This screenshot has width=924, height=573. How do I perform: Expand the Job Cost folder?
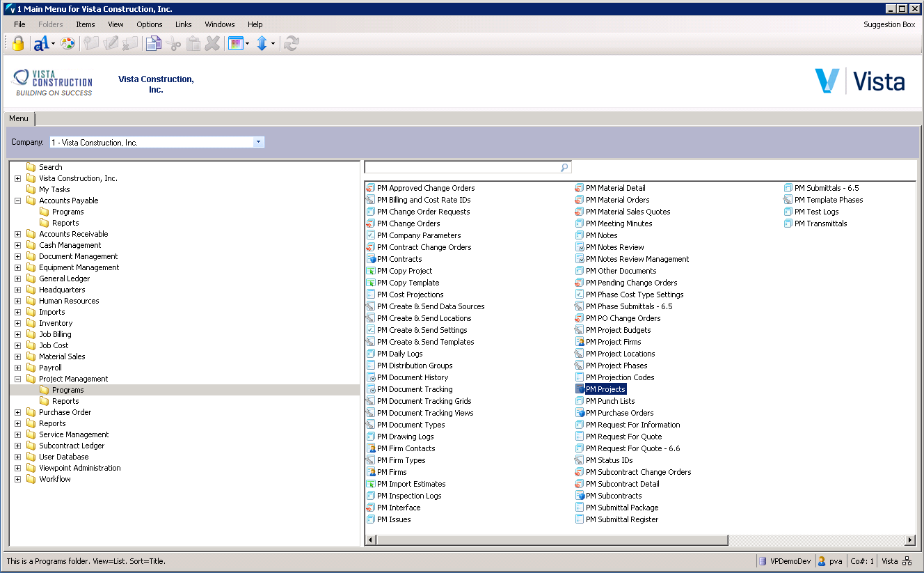click(x=17, y=345)
